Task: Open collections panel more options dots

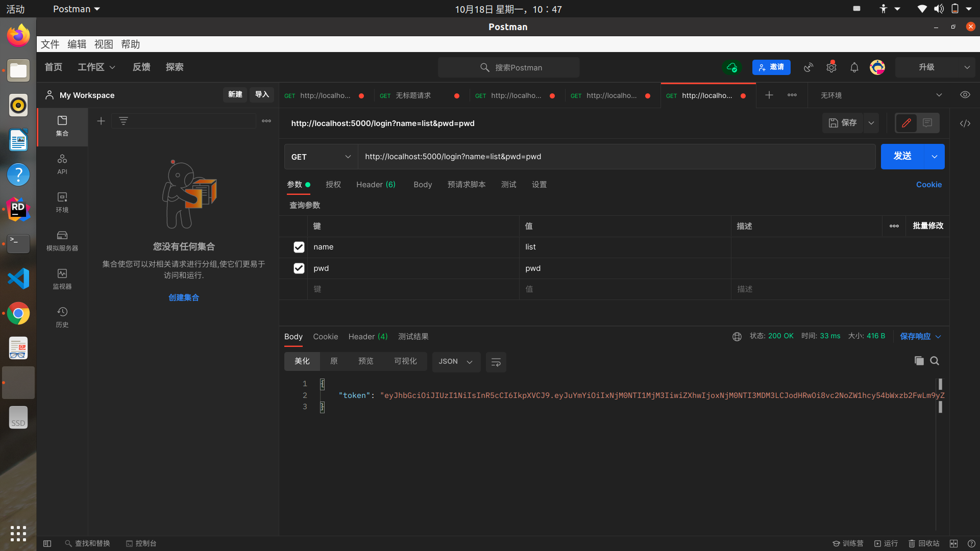Action: point(266,121)
